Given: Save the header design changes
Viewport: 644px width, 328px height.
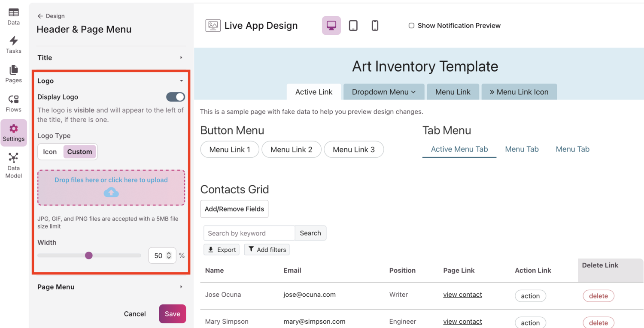Looking at the screenshot, I should (172, 314).
